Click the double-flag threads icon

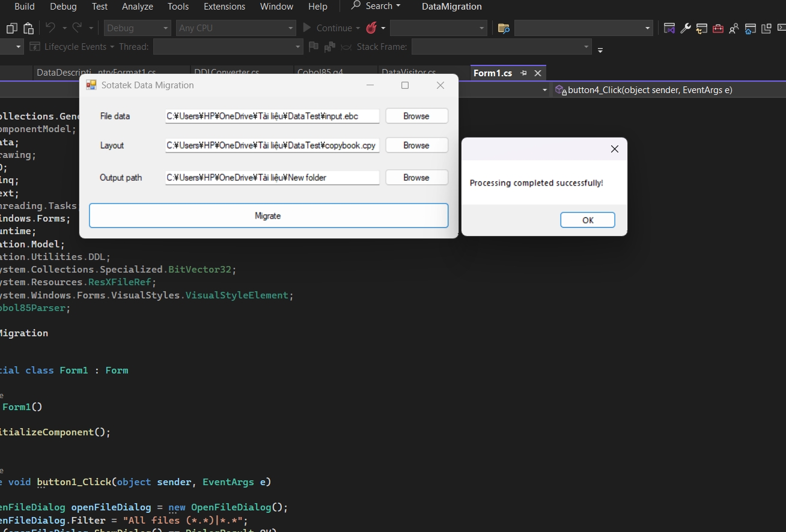[329, 47]
